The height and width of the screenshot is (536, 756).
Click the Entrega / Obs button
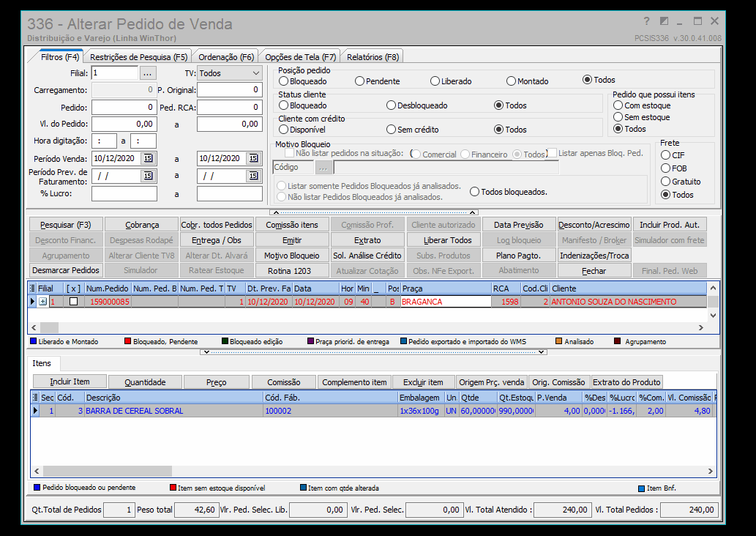(x=217, y=240)
